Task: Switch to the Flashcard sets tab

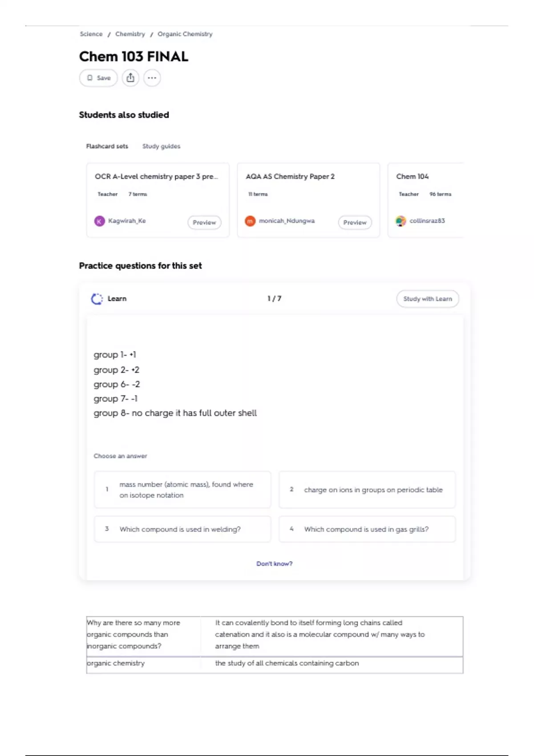Action: tap(107, 146)
